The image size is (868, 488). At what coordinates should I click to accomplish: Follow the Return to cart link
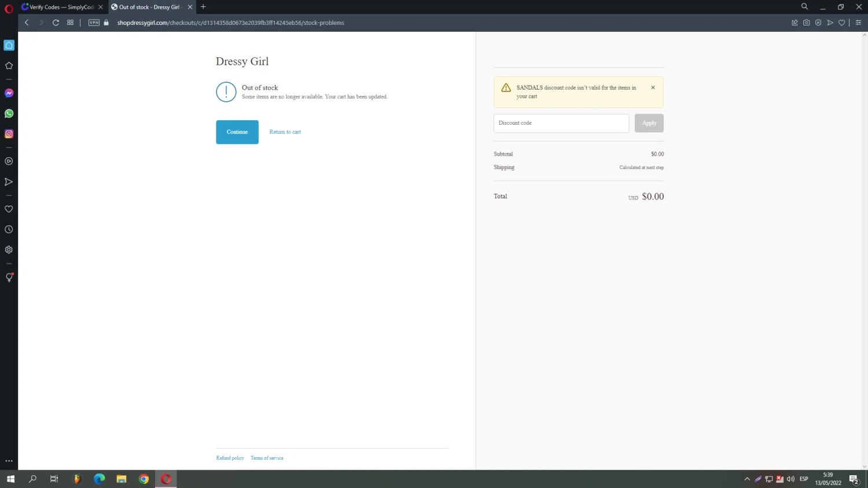285,132
